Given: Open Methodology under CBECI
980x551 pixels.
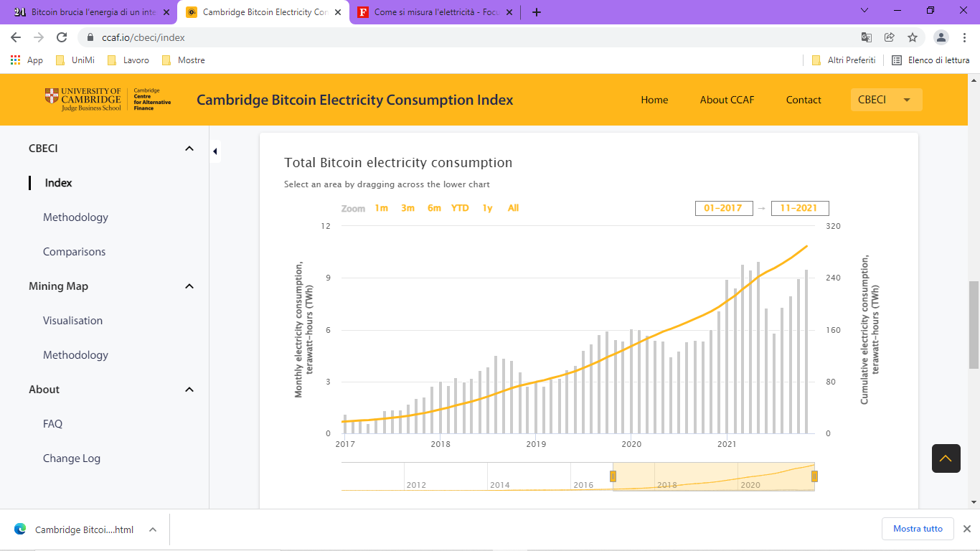Looking at the screenshot, I should pos(75,217).
